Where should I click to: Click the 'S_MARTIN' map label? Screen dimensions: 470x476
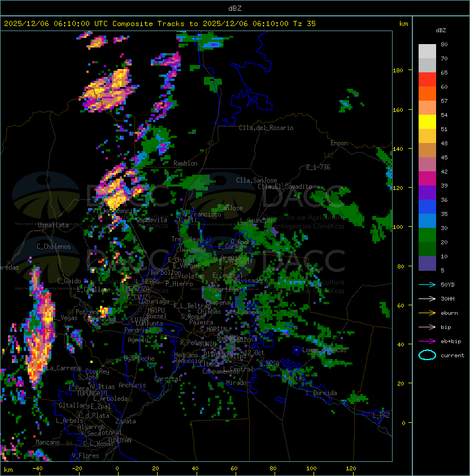[214, 329]
